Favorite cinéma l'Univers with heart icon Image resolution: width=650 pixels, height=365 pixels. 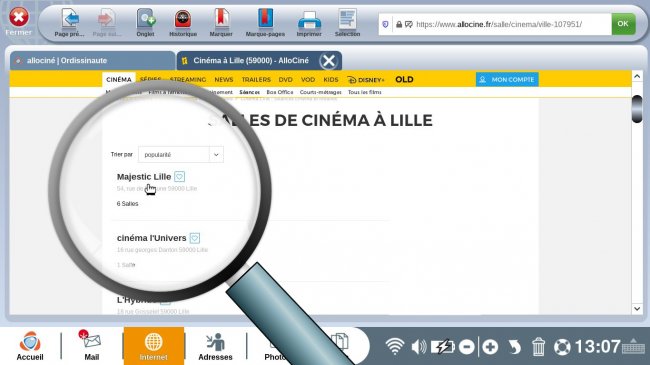(x=195, y=238)
